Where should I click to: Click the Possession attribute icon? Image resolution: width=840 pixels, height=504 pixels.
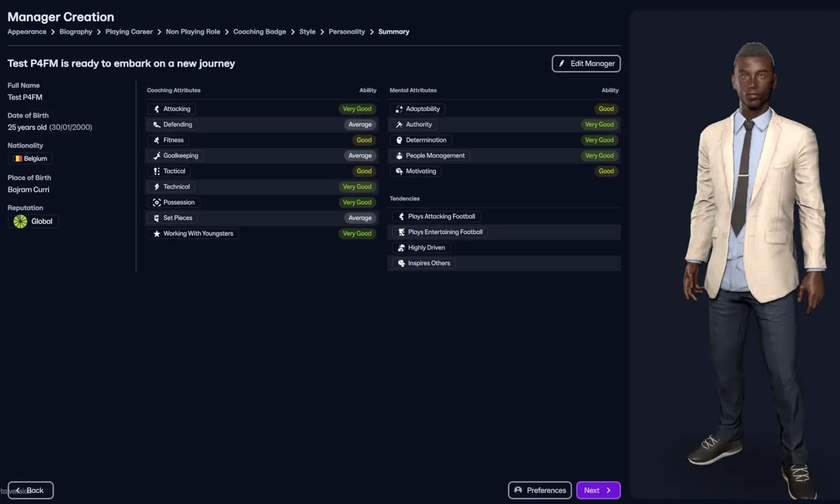157,203
